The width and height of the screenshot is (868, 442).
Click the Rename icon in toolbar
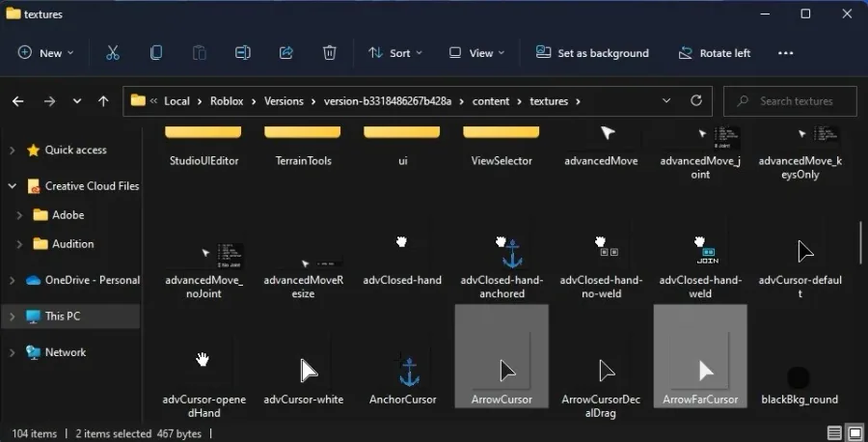point(242,53)
